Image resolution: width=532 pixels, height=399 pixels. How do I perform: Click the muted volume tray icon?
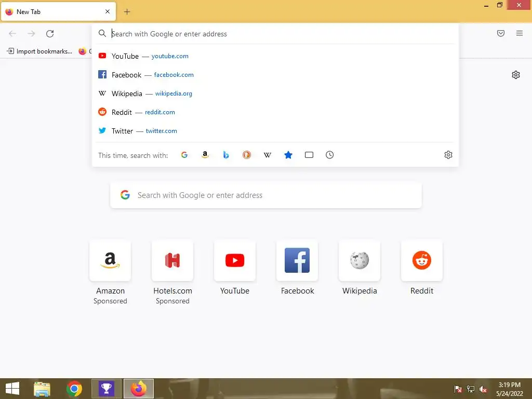click(483, 389)
